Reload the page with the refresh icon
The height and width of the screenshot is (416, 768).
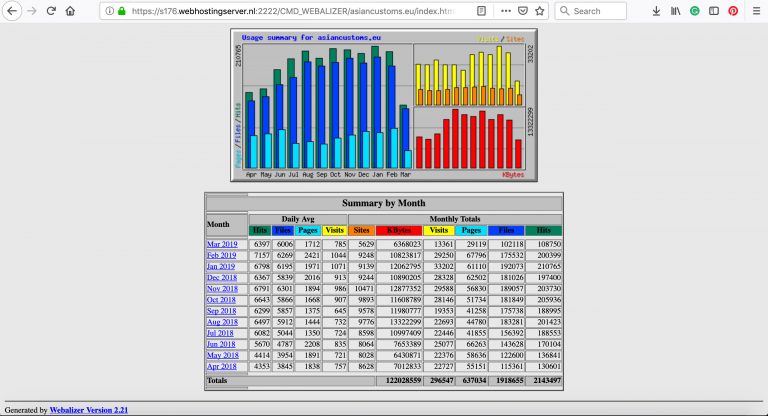(x=49, y=11)
